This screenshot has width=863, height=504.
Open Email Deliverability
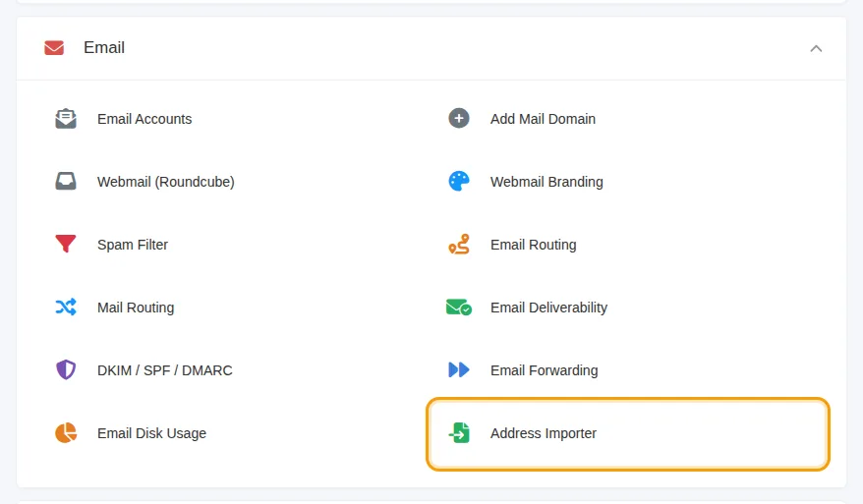548,308
